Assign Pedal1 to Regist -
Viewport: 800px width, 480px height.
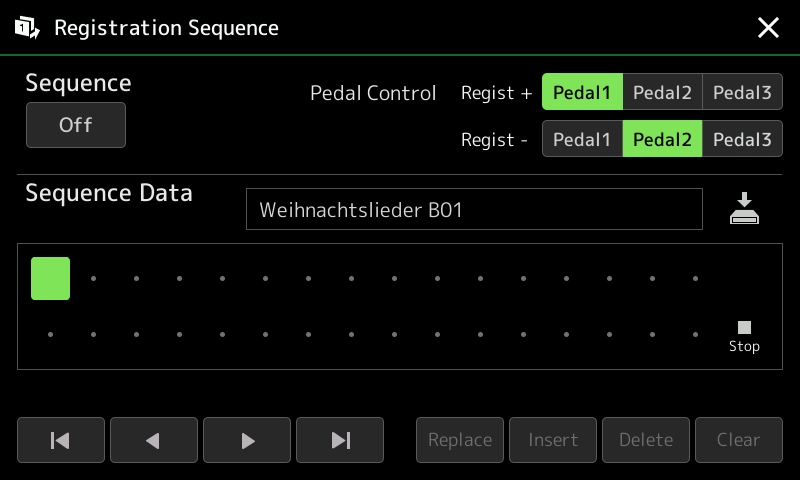(582, 139)
